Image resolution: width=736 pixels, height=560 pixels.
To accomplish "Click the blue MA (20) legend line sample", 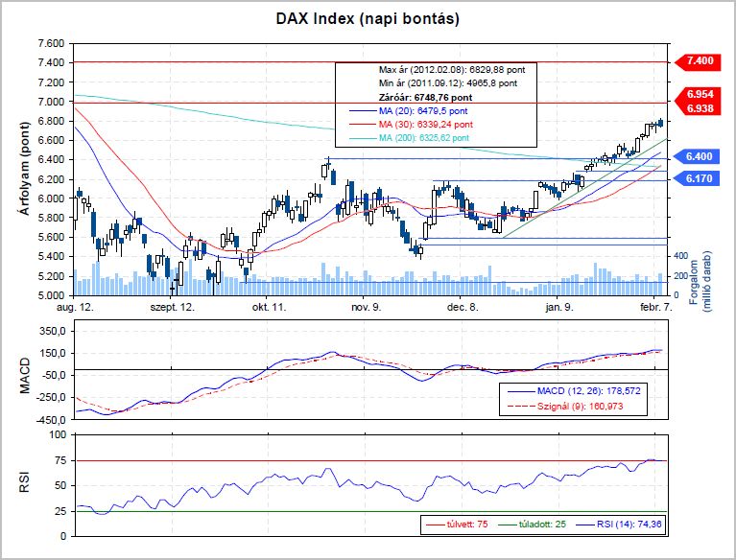I will pos(364,111).
